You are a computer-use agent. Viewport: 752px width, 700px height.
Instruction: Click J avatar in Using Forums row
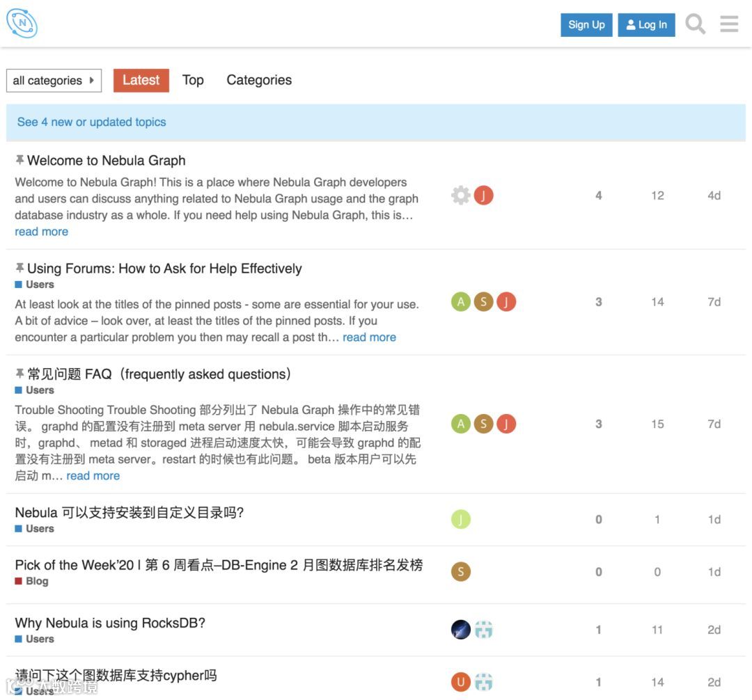(x=506, y=302)
